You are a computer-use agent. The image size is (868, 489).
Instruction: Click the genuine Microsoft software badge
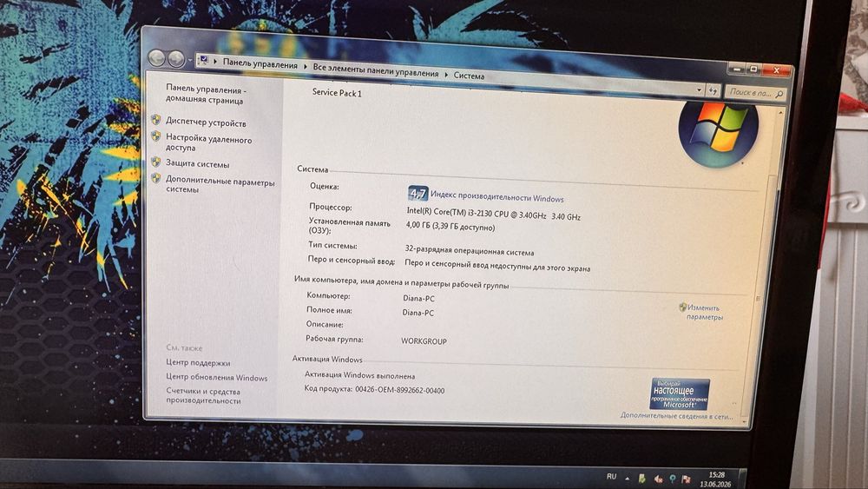click(x=680, y=394)
